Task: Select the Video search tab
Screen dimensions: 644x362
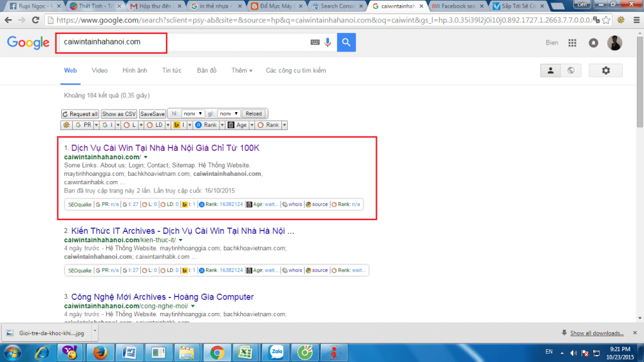Action: click(x=99, y=71)
